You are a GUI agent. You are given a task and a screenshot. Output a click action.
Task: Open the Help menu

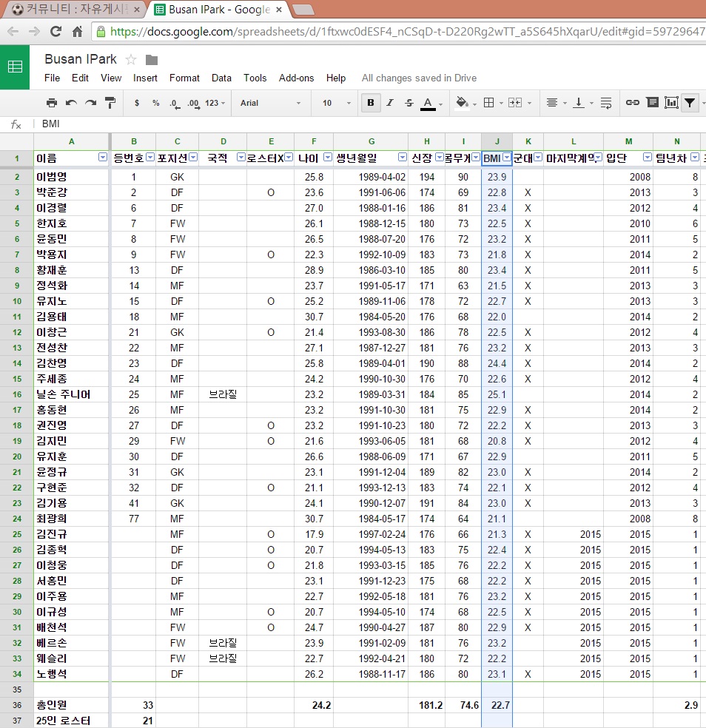click(336, 78)
